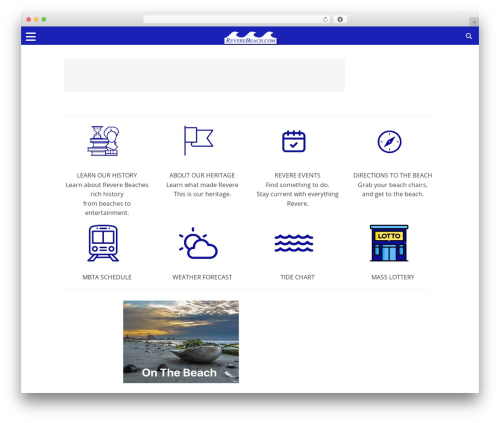Click text 'This is our heritage.'
The width and height of the screenshot is (500, 423).
(202, 194)
